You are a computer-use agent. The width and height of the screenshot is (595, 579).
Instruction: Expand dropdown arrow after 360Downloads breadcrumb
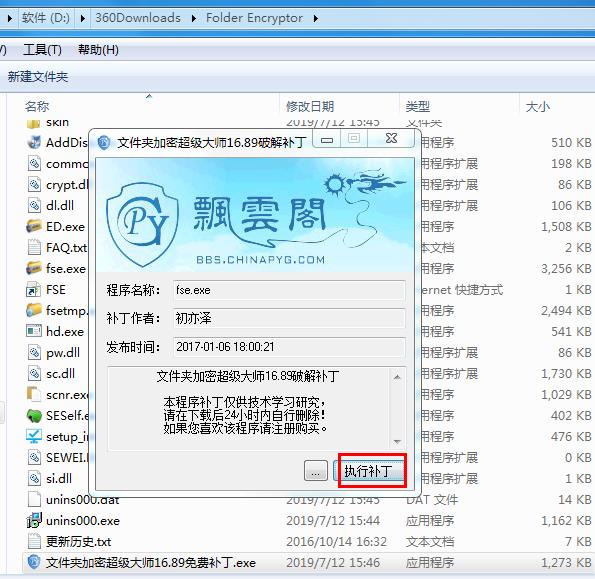click(x=194, y=18)
